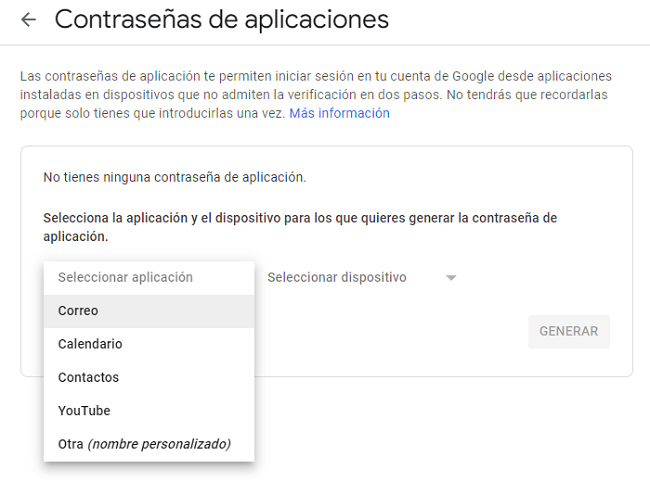Click the back arrow beside the page title
650x482 pixels.
point(28,20)
